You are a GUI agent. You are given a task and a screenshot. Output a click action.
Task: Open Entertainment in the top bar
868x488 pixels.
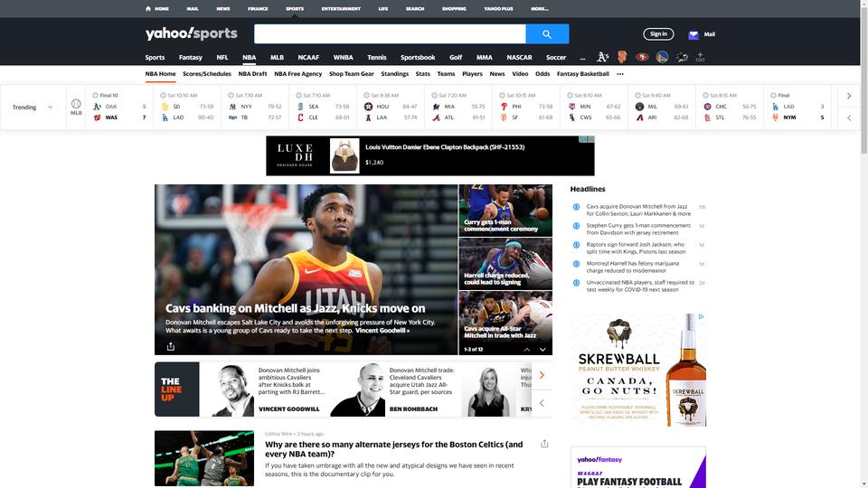[x=341, y=9]
